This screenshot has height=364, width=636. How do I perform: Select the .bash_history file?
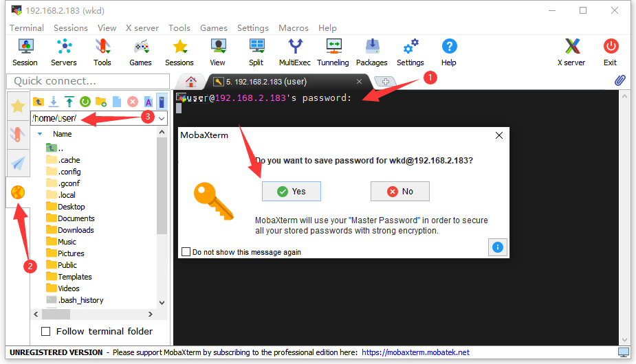[75, 300]
